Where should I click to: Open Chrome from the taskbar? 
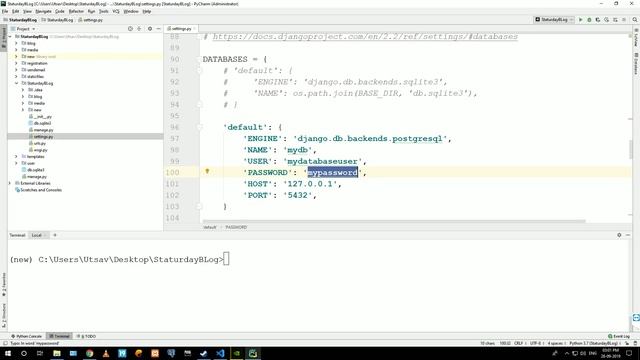[x=89, y=353]
